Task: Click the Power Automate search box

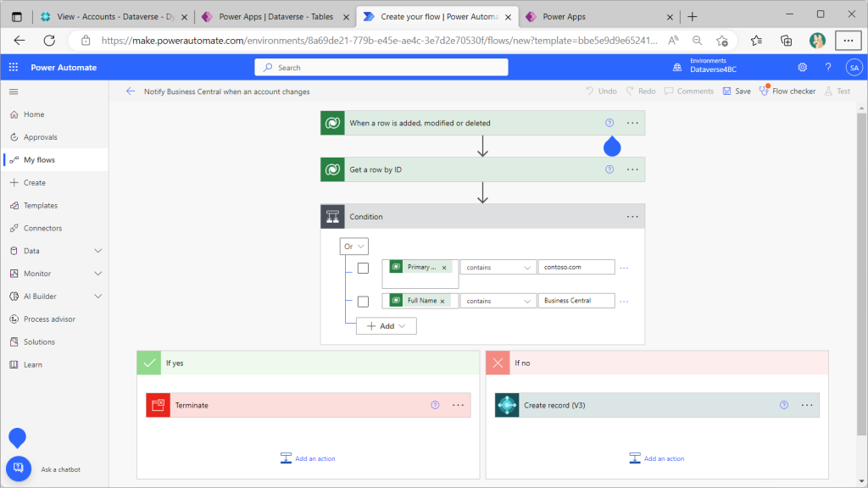Action: point(381,68)
